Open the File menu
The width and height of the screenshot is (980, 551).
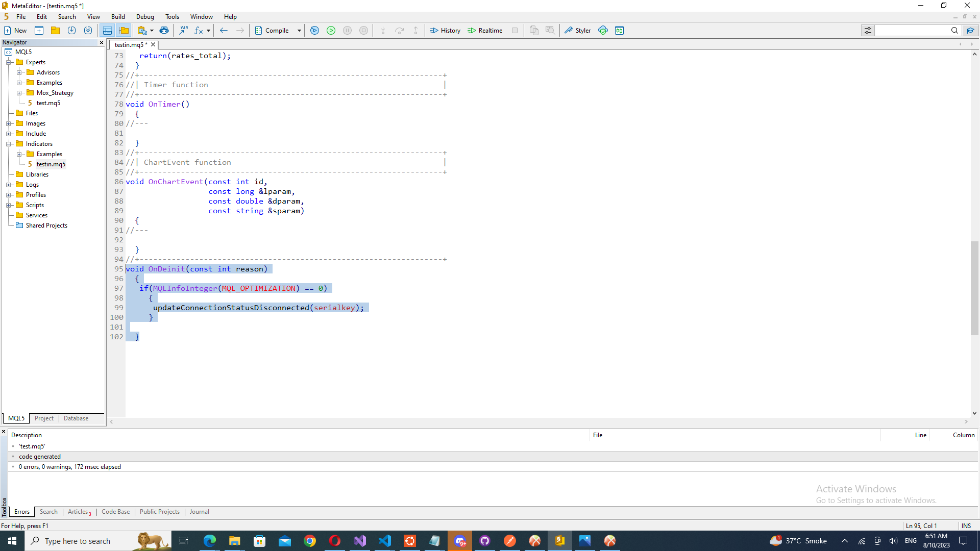[x=21, y=17]
